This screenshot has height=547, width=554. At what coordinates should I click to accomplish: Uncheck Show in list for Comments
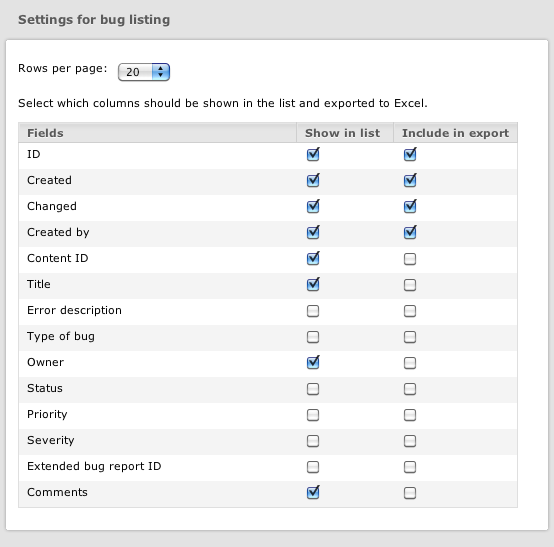click(313, 492)
